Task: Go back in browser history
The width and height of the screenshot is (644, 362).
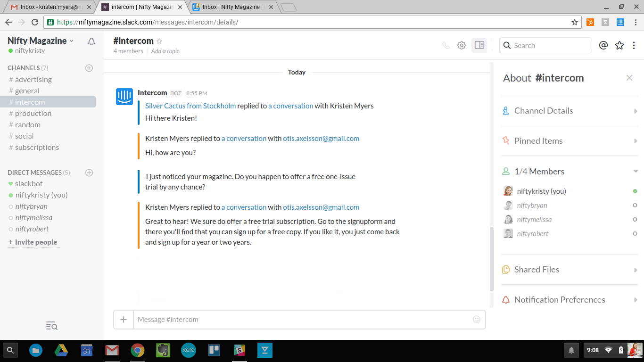Action: (x=8, y=22)
